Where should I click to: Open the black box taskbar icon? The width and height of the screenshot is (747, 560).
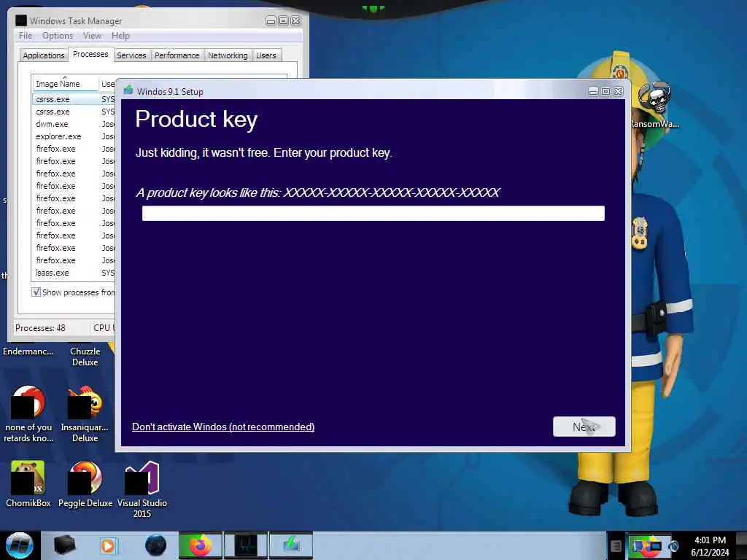tap(64, 545)
